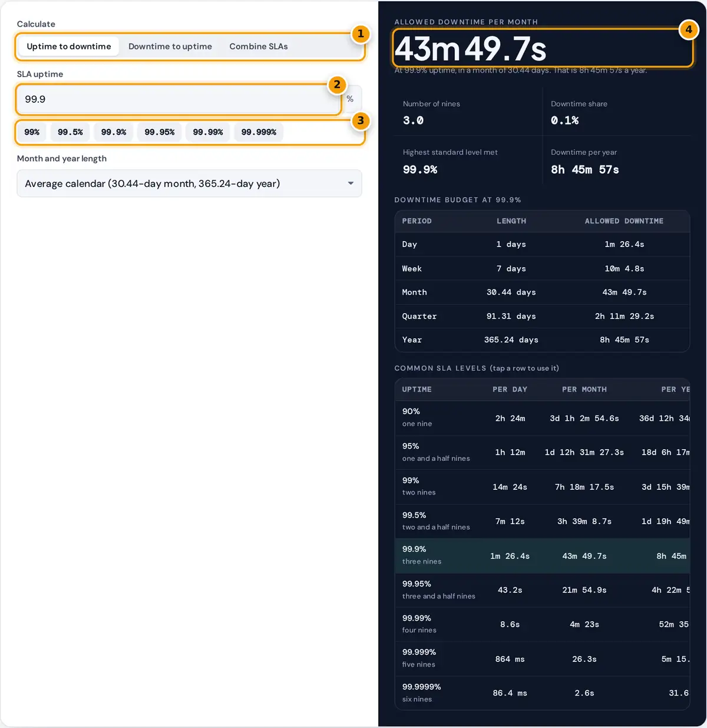Click the Highest standard level met value
The height and width of the screenshot is (728, 707).
420,170
